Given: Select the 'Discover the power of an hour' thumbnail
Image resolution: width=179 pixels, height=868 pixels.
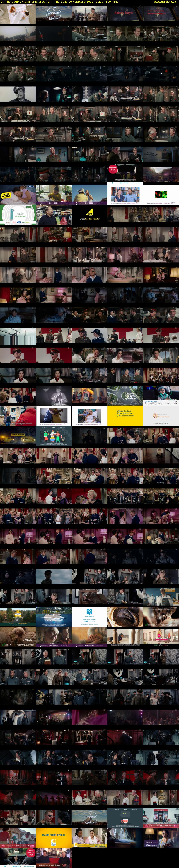Looking at the screenshot, I should [x=125, y=395].
